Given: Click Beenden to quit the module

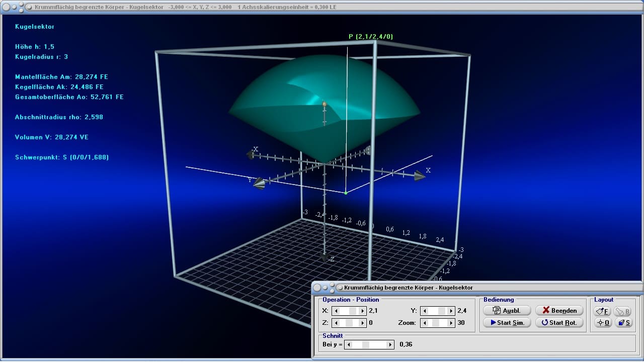Looking at the screenshot, I should 559,311.
